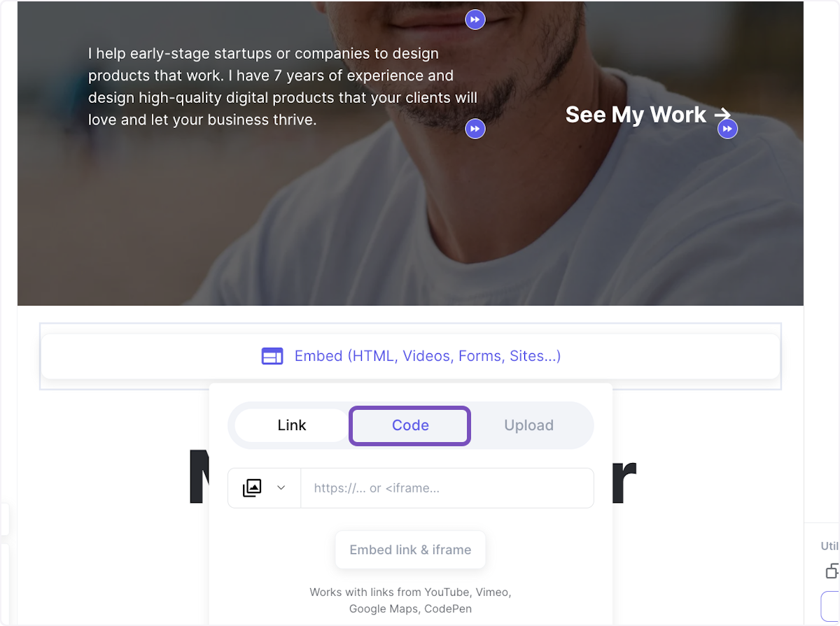This screenshot has width=840, height=626.
Task: Click the fast-forward icon below the intro paragraph
Action: tap(475, 129)
